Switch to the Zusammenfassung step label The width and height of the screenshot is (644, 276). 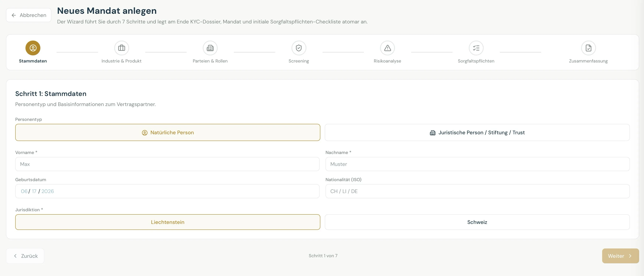pyautogui.click(x=588, y=61)
